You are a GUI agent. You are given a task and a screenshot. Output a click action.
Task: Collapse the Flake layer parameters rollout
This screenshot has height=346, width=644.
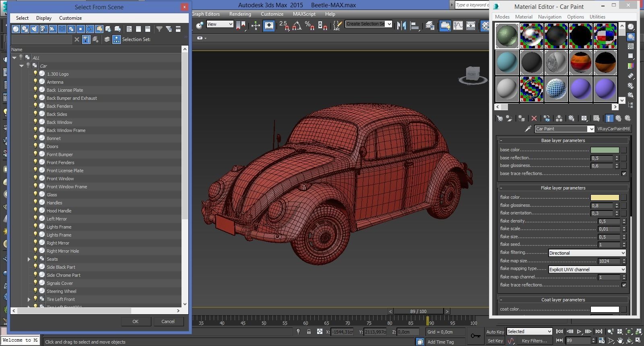pos(563,188)
